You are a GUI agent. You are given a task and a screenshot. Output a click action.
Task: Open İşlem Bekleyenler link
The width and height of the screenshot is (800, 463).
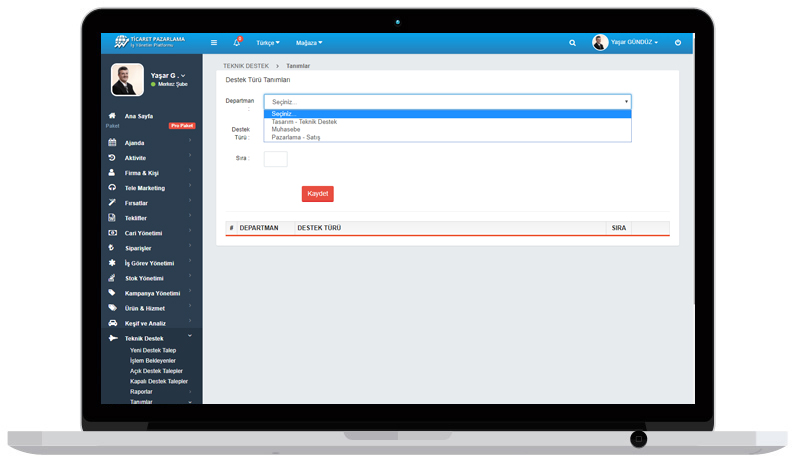[153, 360]
